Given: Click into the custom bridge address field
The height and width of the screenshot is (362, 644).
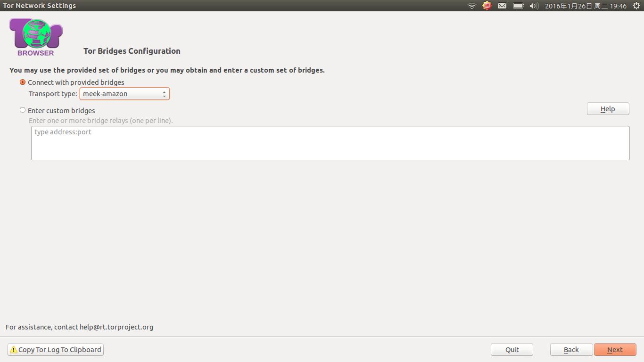Looking at the screenshot, I should point(330,143).
